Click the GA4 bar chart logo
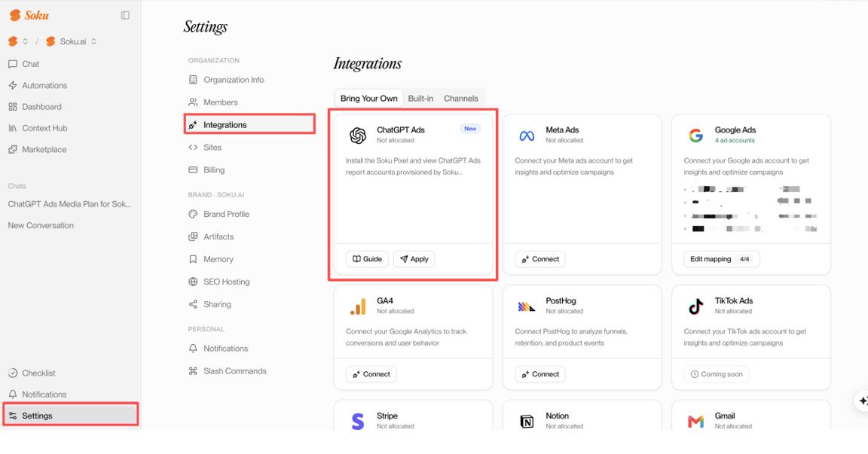Screen dimensions: 868x454 358,306
